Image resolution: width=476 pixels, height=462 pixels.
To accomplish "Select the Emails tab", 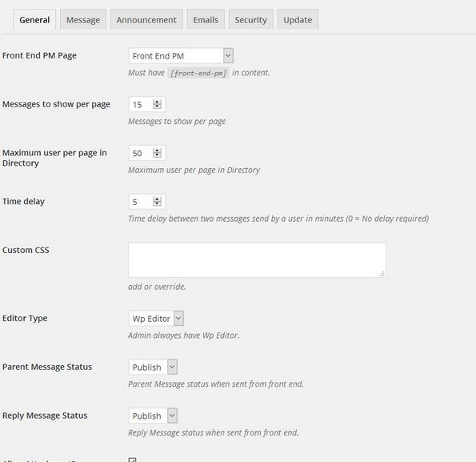I will tap(206, 20).
